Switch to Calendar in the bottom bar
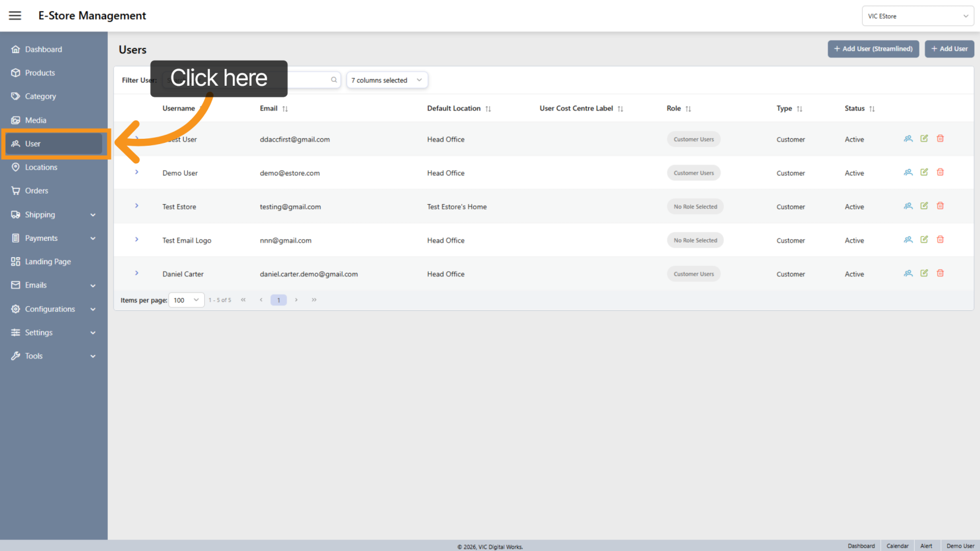Image resolution: width=980 pixels, height=551 pixels. [897, 546]
